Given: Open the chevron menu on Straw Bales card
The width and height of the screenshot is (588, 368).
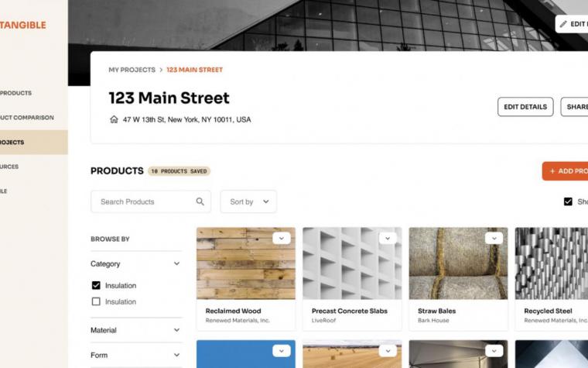Looking at the screenshot, I should [x=494, y=238].
